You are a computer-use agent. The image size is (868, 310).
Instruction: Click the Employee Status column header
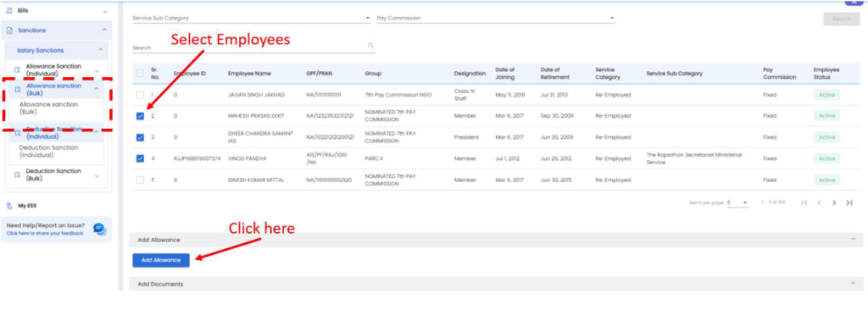click(x=826, y=73)
